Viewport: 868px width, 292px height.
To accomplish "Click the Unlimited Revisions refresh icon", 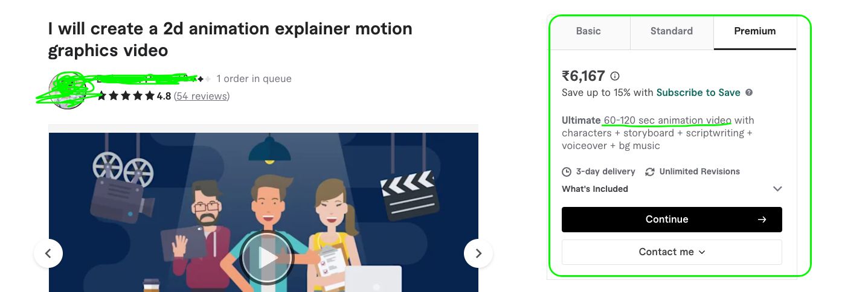I will pos(650,171).
